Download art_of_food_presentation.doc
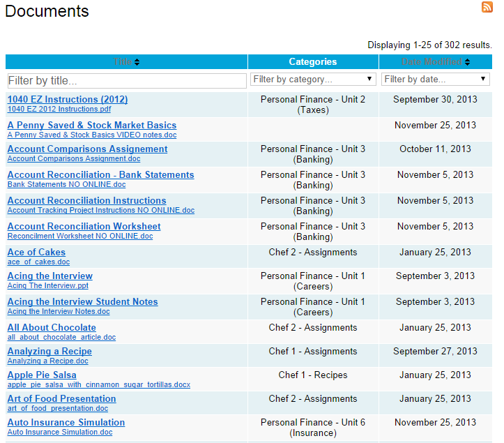 click(x=58, y=409)
